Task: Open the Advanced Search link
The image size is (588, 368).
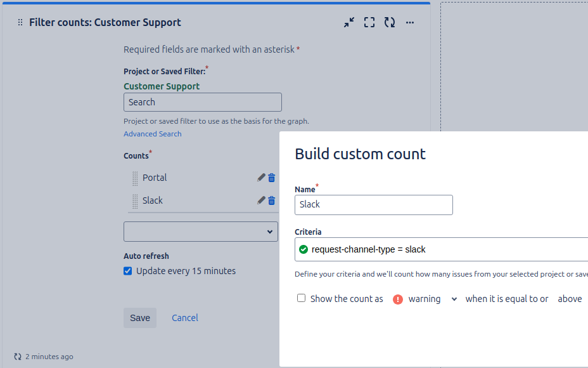Action: 153,134
